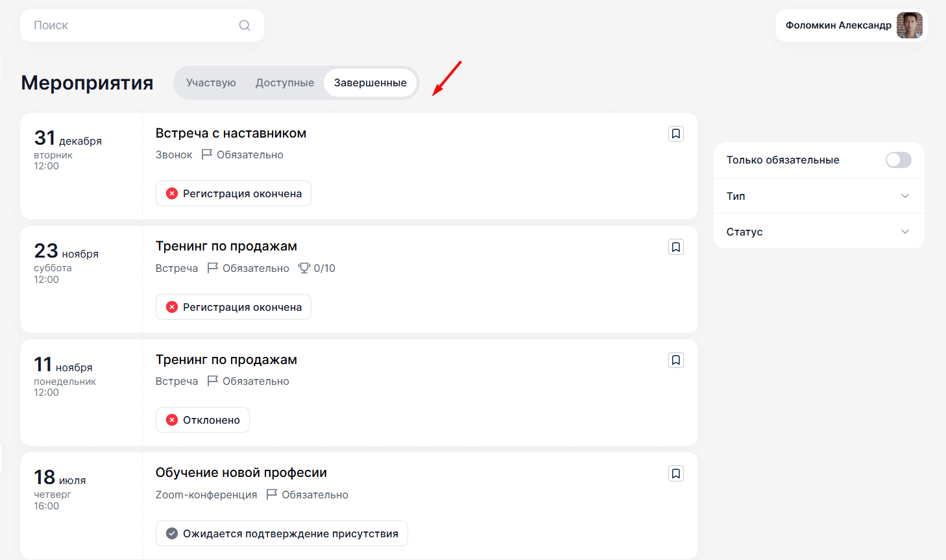Bookmark the November 23 "Тренинг по продажам" event
The width and height of the screenshot is (946, 560).
(x=675, y=247)
